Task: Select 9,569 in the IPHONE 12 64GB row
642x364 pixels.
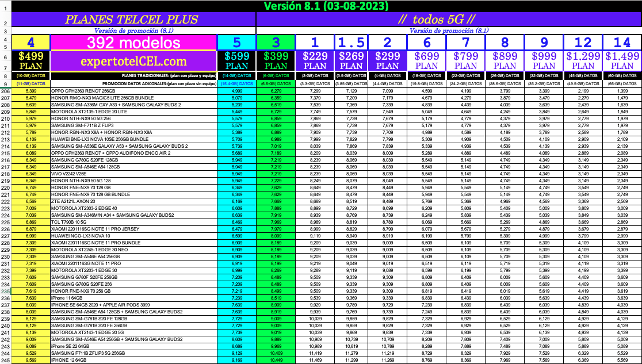Action: [30, 361]
